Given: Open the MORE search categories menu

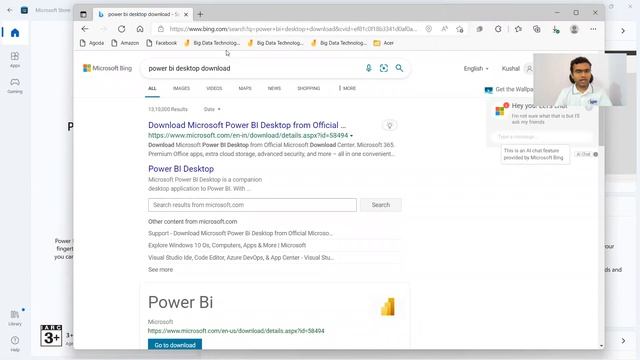Looking at the screenshot, I should 347,88.
